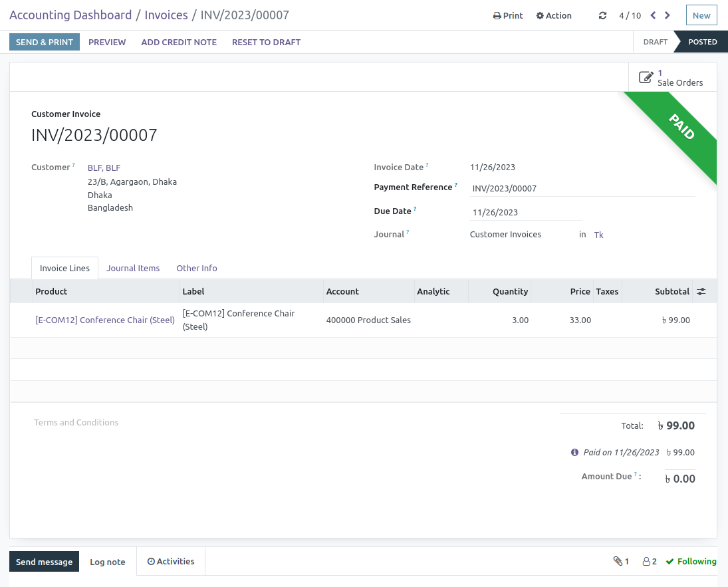The width and height of the screenshot is (728, 587).
Task: Create a new invoice with the New button
Action: 701,15
